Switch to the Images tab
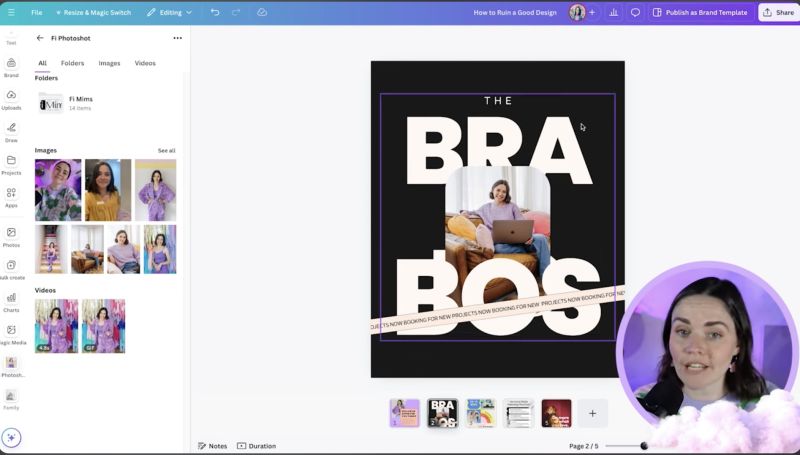800x455 pixels. 109,63
